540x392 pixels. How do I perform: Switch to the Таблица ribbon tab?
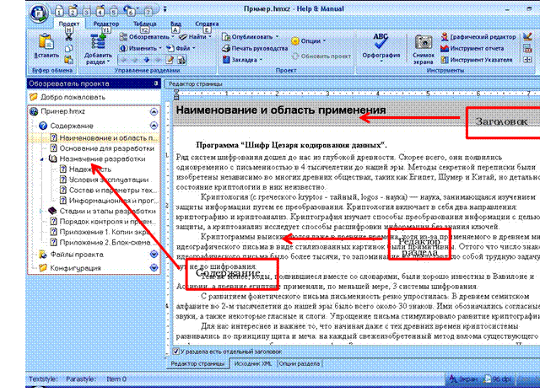click(x=144, y=24)
